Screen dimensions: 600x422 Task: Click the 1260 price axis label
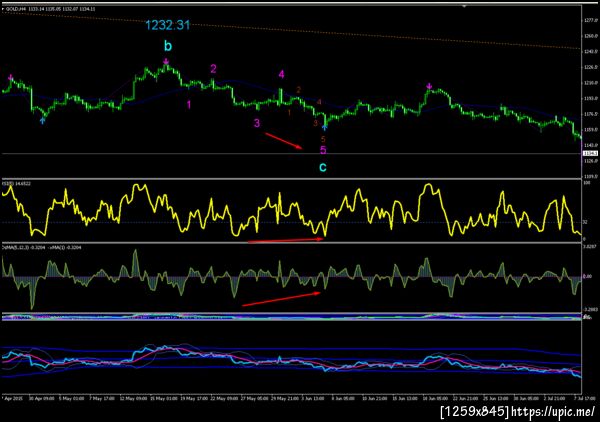589,36
